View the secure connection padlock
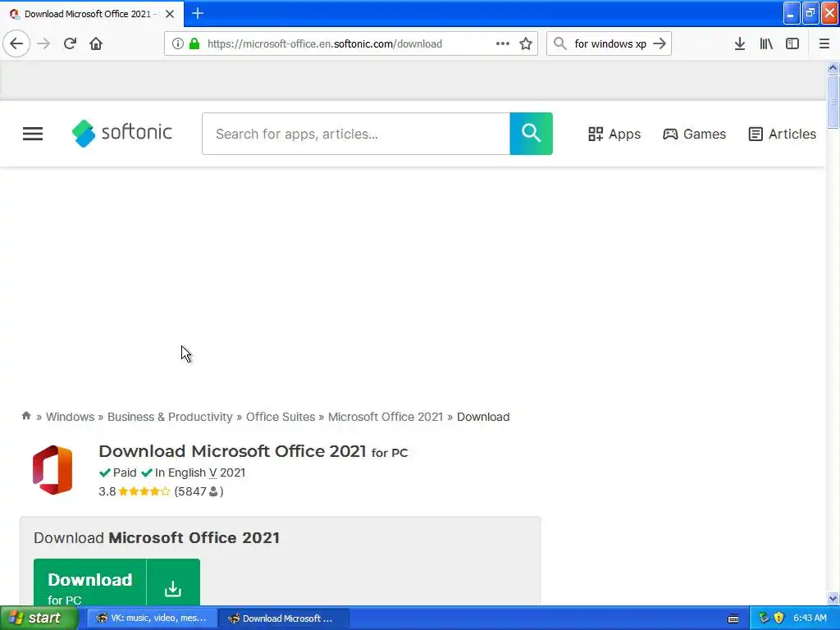840x630 pixels. pyautogui.click(x=194, y=43)
